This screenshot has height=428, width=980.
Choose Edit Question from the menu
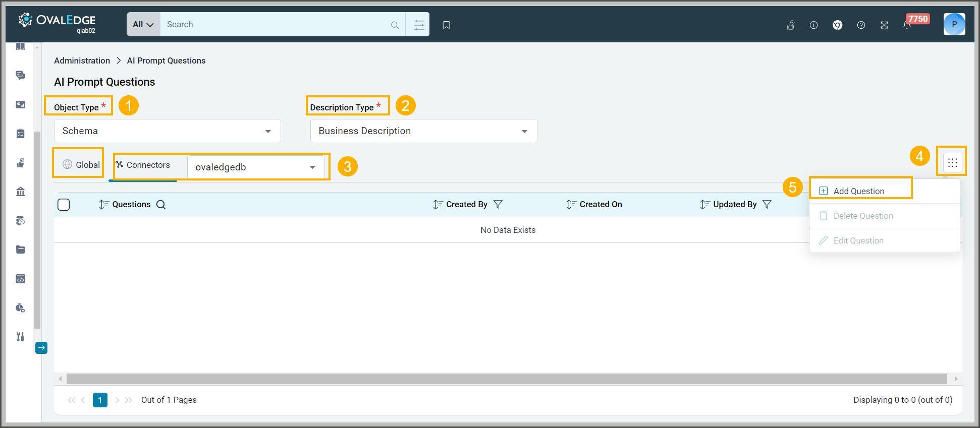884,240
